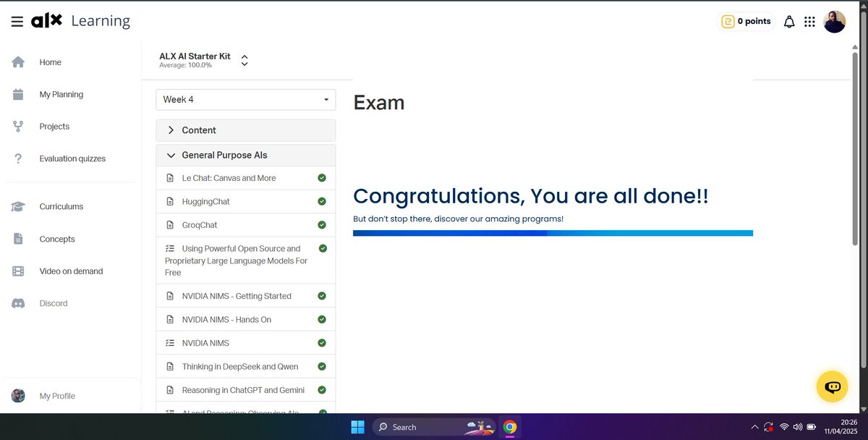
Task: Click the Video on demand film icon
Action: [18, 271]
